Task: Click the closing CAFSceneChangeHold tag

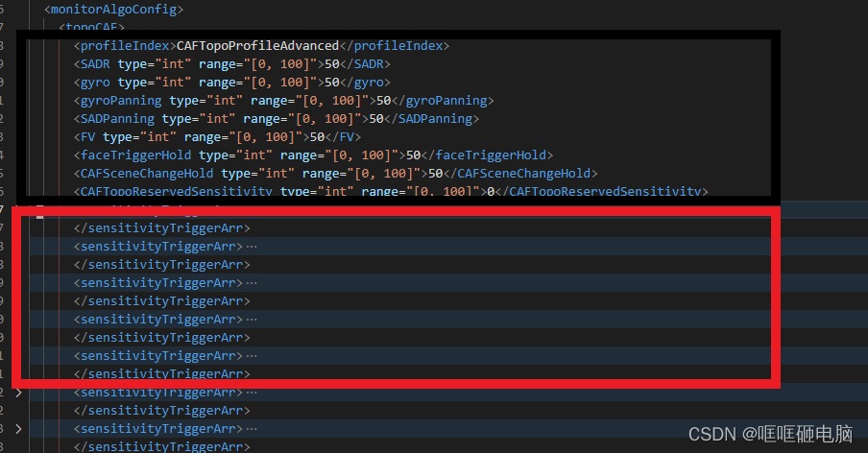Action: 520,173
